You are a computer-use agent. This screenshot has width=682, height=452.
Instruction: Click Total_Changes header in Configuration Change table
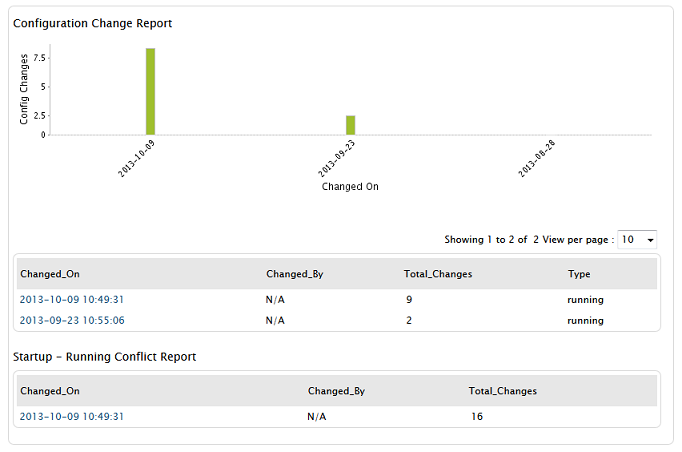click(438, 273)
